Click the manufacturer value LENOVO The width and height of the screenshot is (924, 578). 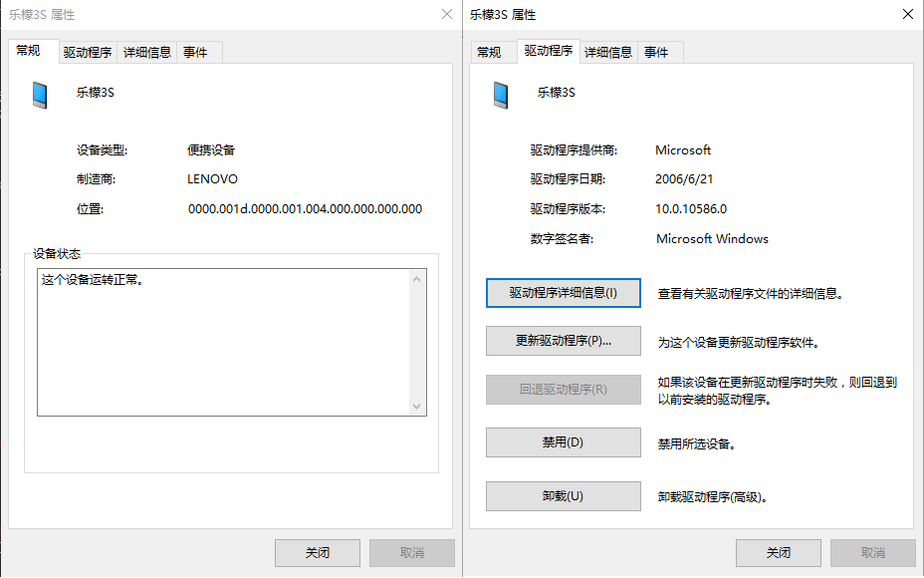[x=213, y=179]
